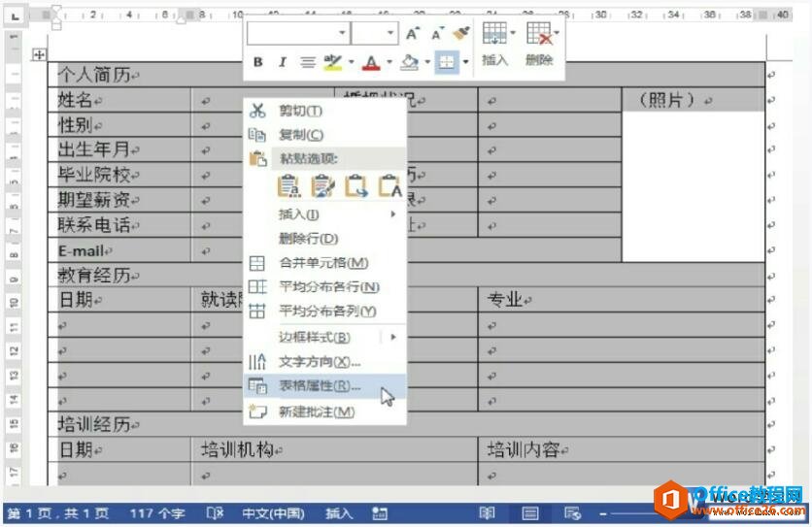
Task: Click the 专业 header cell
Action: click(x=622, y=300)
